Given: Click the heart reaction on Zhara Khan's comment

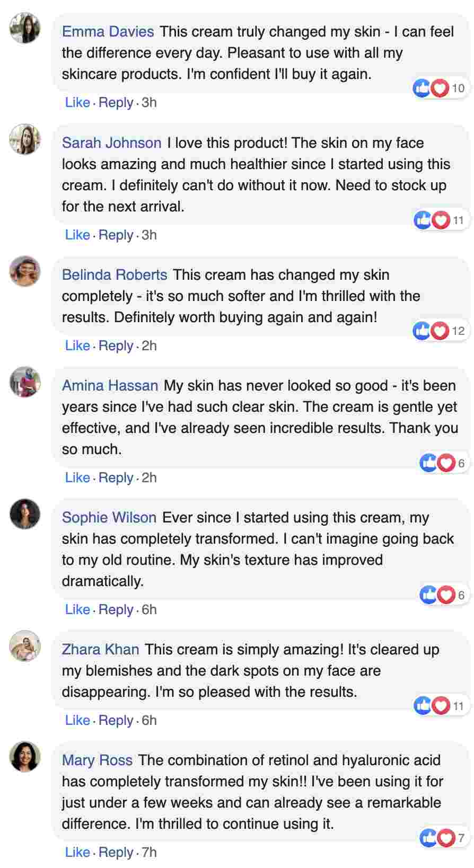Looking at the screenshot, I should [441, 705].
